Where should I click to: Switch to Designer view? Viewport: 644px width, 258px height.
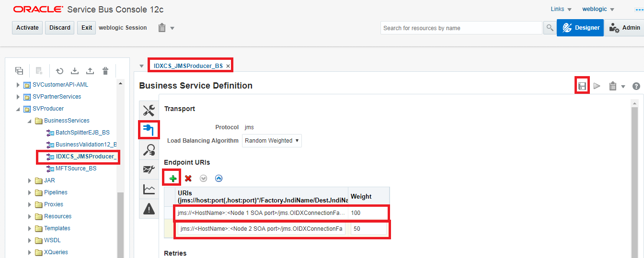click(x=580, y=28)
